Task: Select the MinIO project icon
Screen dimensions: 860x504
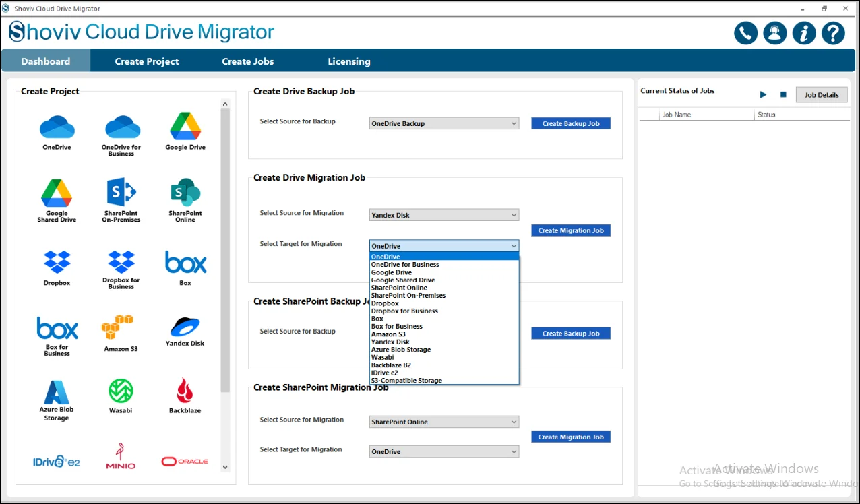Action: 121,456
